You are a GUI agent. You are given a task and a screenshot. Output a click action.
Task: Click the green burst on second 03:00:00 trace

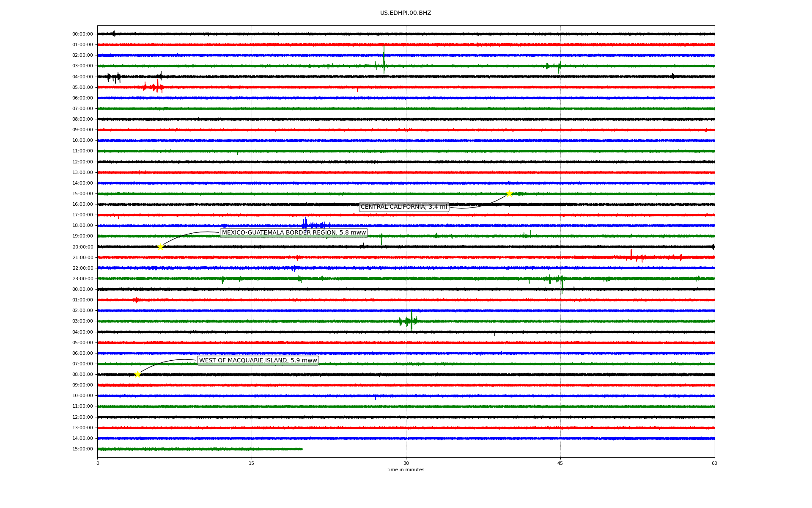pos(411,320)
